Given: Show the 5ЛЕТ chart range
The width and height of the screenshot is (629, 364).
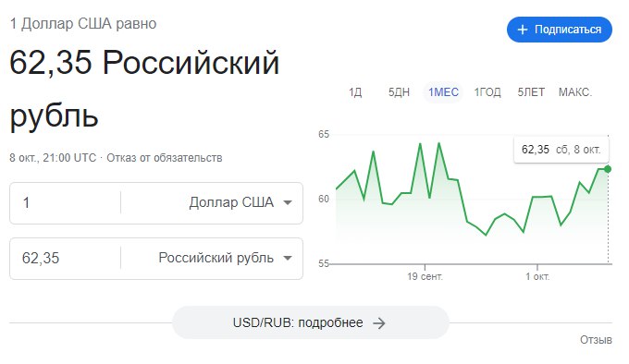Looking at the screenshot, I should click(x=531, y=92).
